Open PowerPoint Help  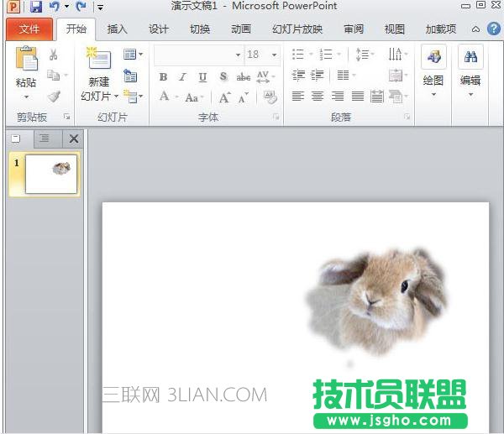(494, 29)
